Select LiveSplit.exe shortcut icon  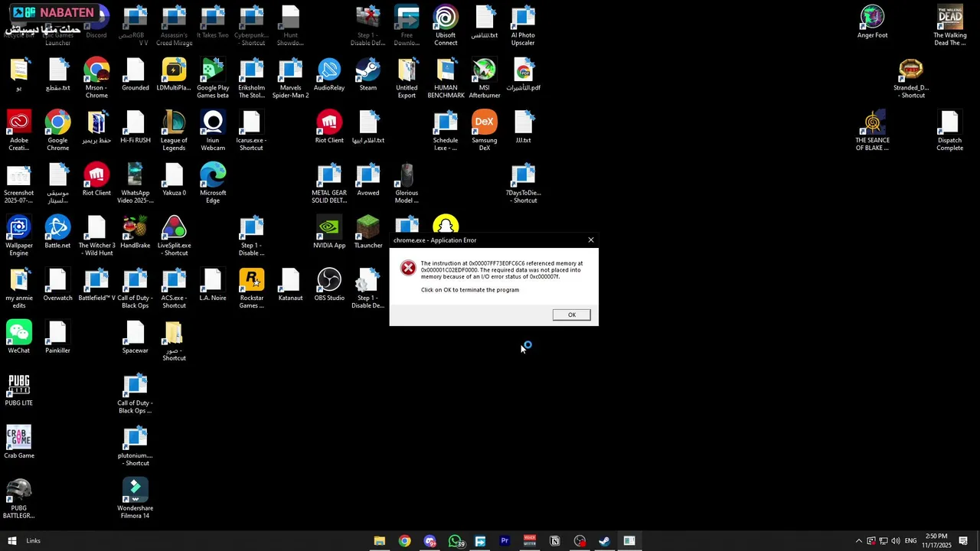(174, 236)
